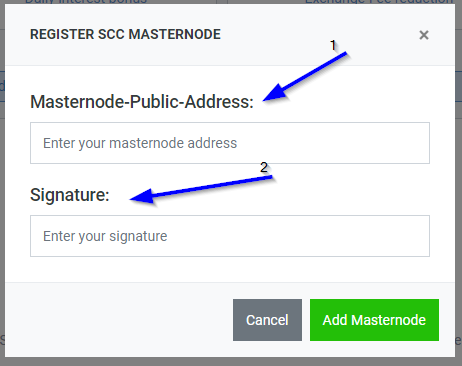Click the 'Enter your masternode address' placeholder

(140, 143)
